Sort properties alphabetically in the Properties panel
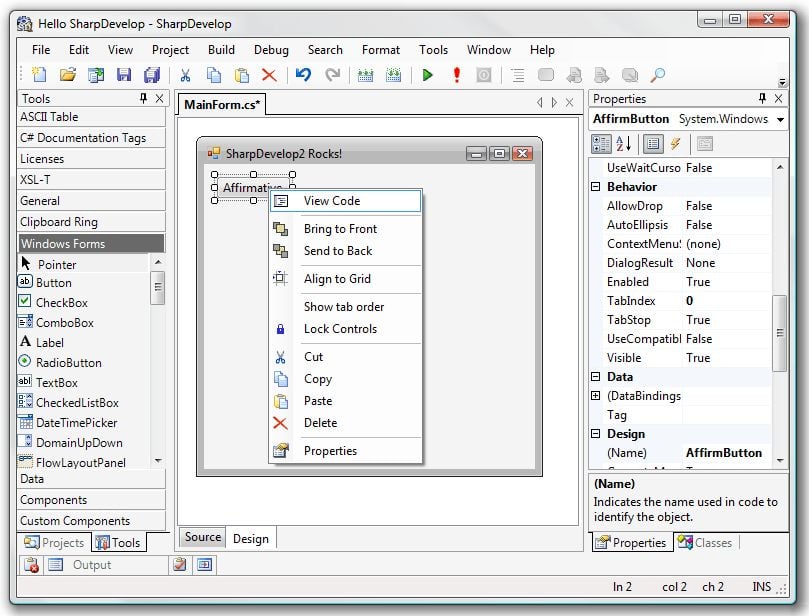 [x=622, y=144]
